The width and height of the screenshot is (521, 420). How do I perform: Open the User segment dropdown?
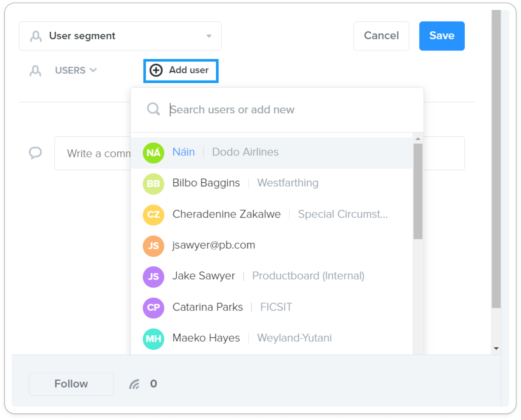[120, 36]
